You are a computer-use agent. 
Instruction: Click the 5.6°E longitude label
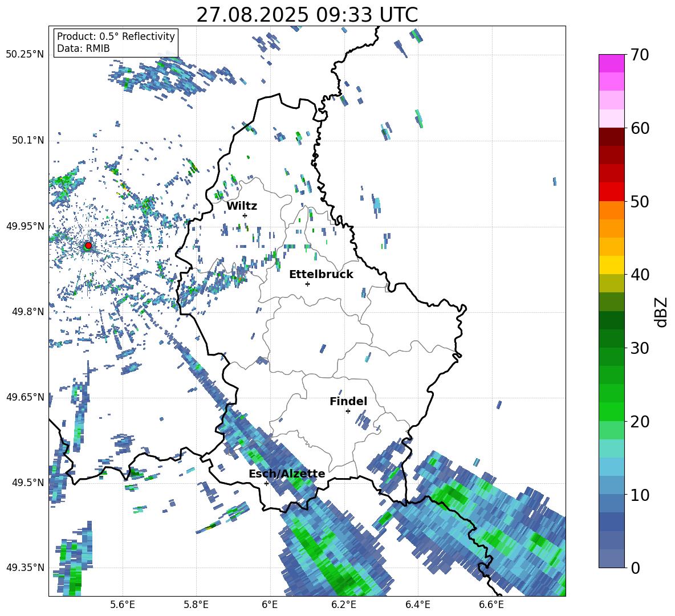(x=123, y=605)
